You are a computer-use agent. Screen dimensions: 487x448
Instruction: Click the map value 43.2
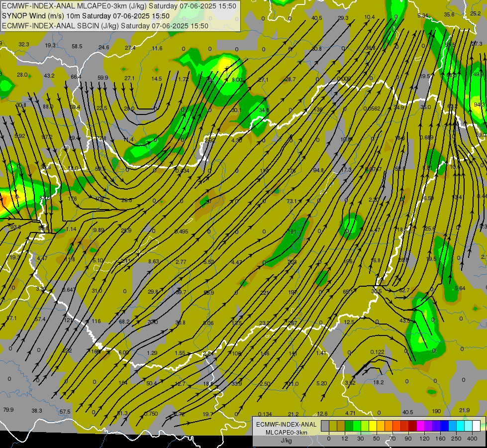point(49,76)
